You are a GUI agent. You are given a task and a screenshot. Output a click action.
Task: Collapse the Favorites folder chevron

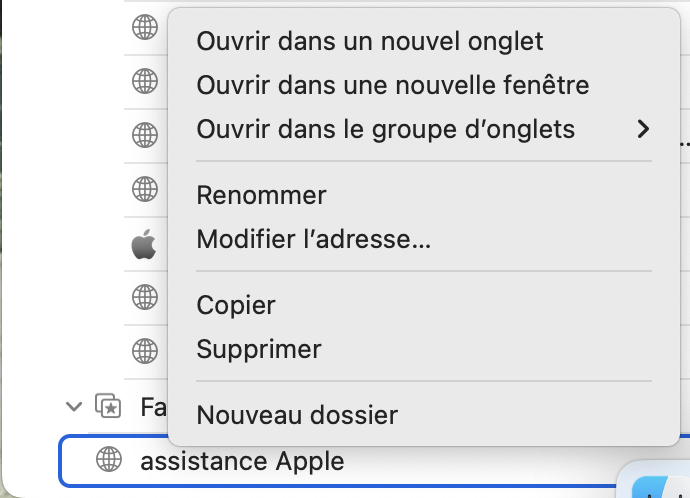click(73, 407)
